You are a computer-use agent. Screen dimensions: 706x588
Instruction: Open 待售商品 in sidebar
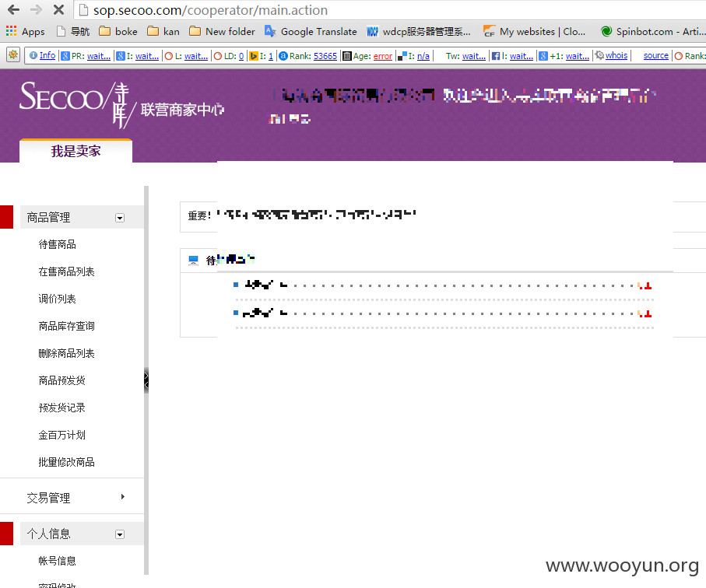click(x=57, y=244)
